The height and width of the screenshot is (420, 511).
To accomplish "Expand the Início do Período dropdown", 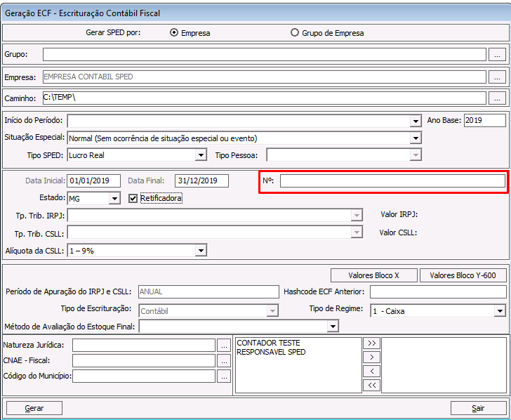I will coord(416,122).
